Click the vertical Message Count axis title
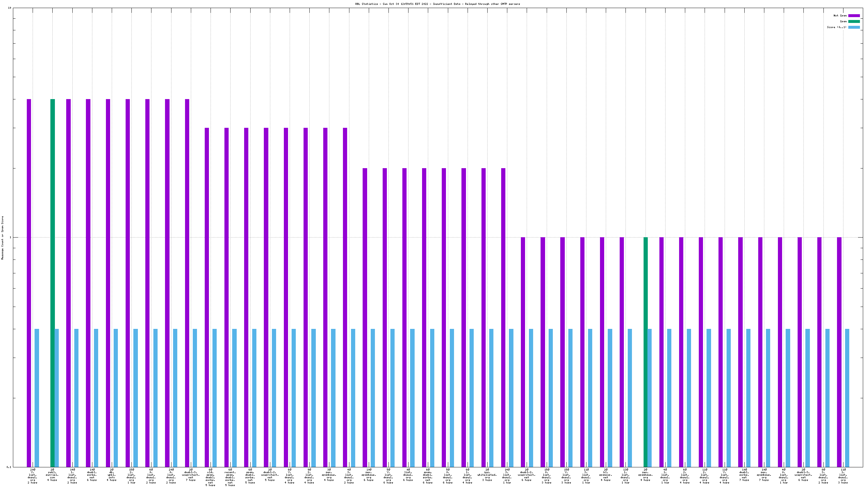Image resolution: width=868 pixels, height=488 pixels. point(3,238)
